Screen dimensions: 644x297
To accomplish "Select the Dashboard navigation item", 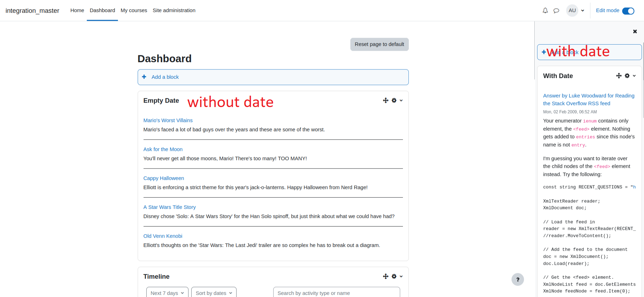I will 102,10.
